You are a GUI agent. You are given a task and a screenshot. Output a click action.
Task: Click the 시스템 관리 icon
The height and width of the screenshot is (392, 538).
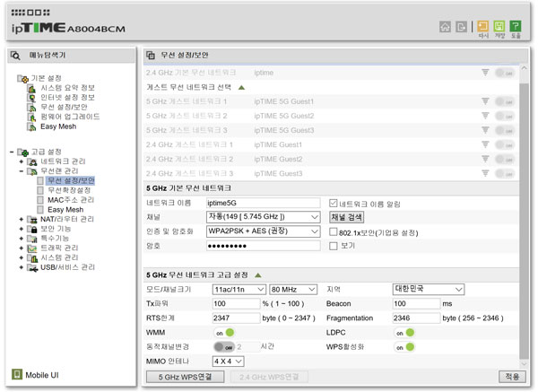(x=32, y=257)
